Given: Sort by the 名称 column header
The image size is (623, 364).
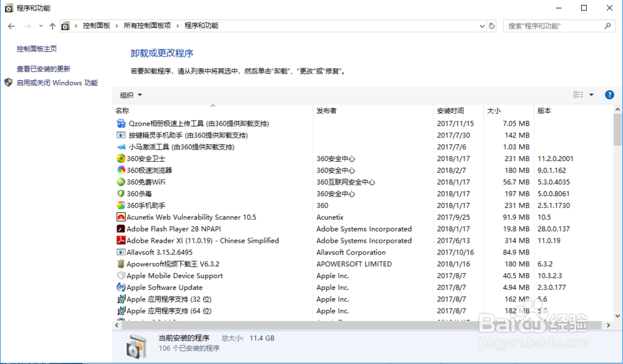Looking at the screenshot, I should click(212, 110).
